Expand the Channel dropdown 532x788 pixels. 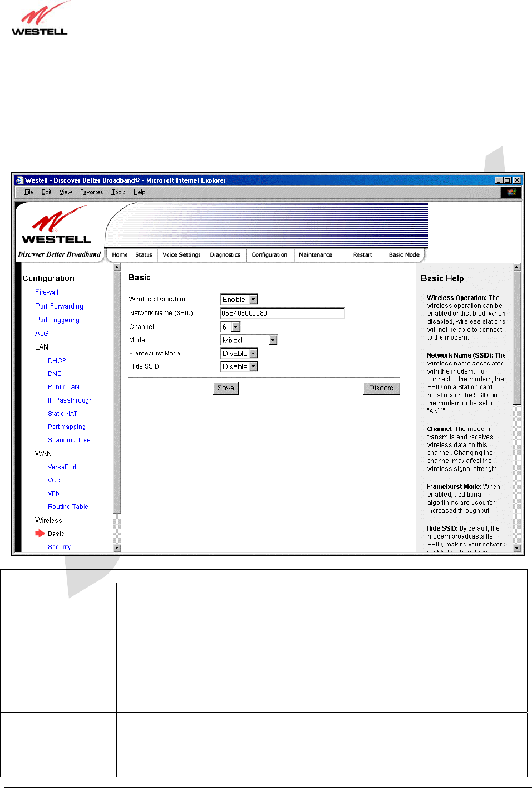(236, 327)
